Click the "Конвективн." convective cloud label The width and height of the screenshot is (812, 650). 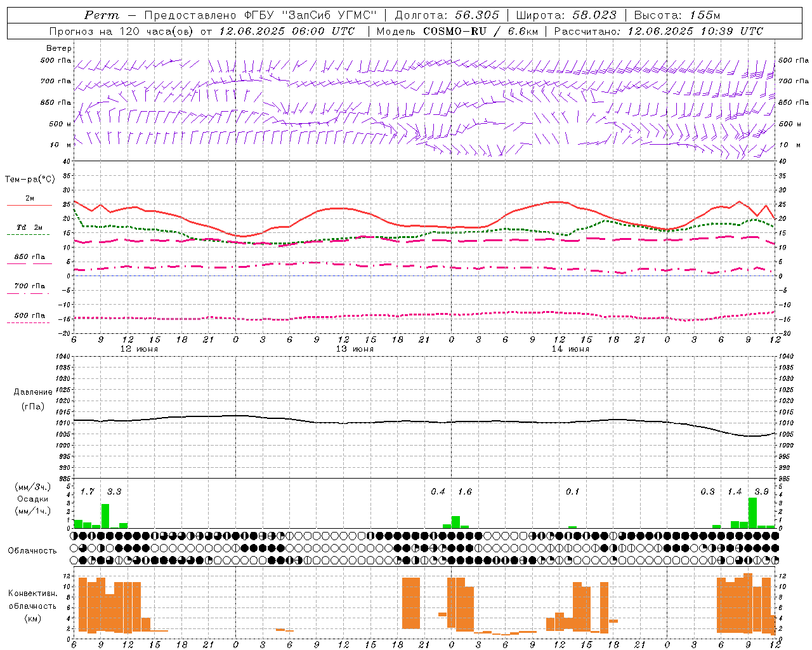click(32, 594)
